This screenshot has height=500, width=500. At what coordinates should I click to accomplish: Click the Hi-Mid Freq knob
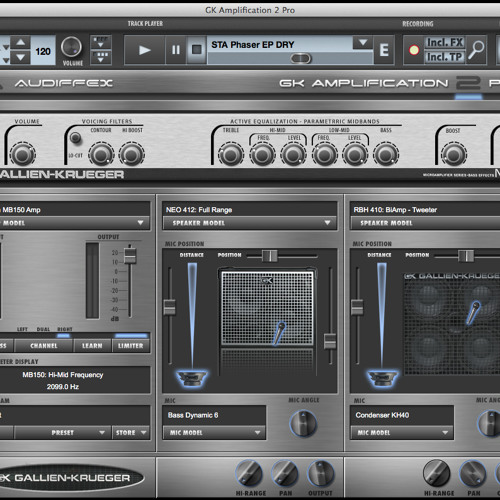262,155
